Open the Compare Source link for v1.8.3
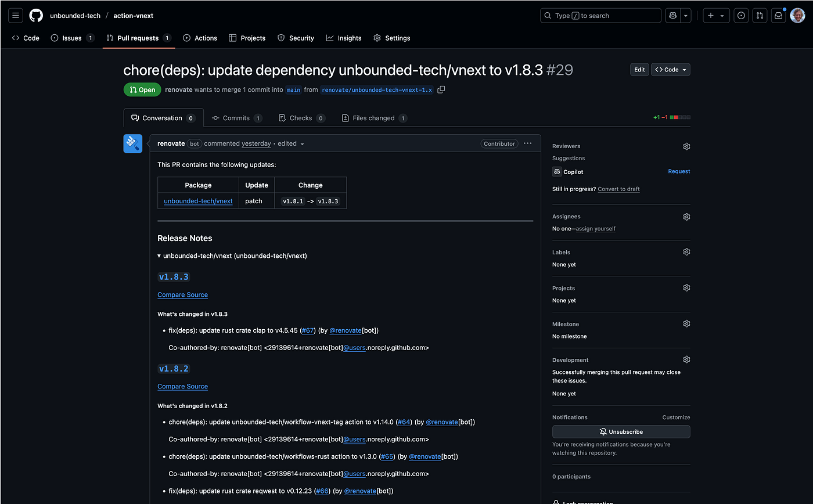Screen dimensions: 813x504 click(x=182, y=295)
